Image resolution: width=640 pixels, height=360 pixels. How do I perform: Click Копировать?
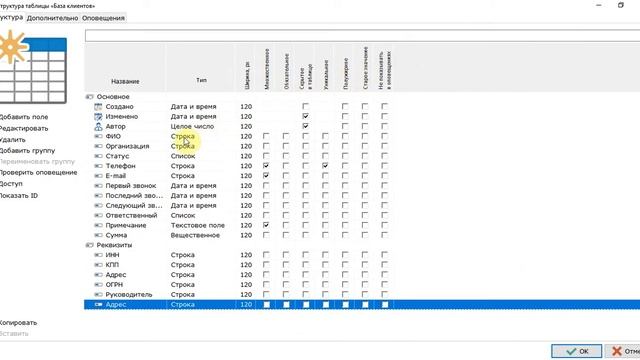click(x=18, y=322)
